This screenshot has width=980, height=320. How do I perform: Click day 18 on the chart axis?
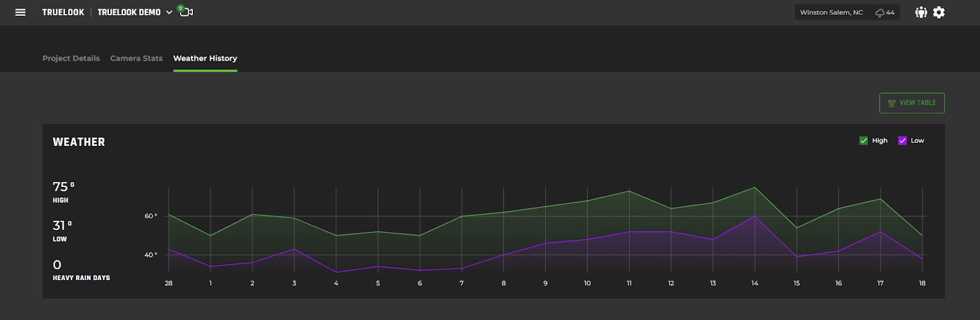[x=922, y=283]
